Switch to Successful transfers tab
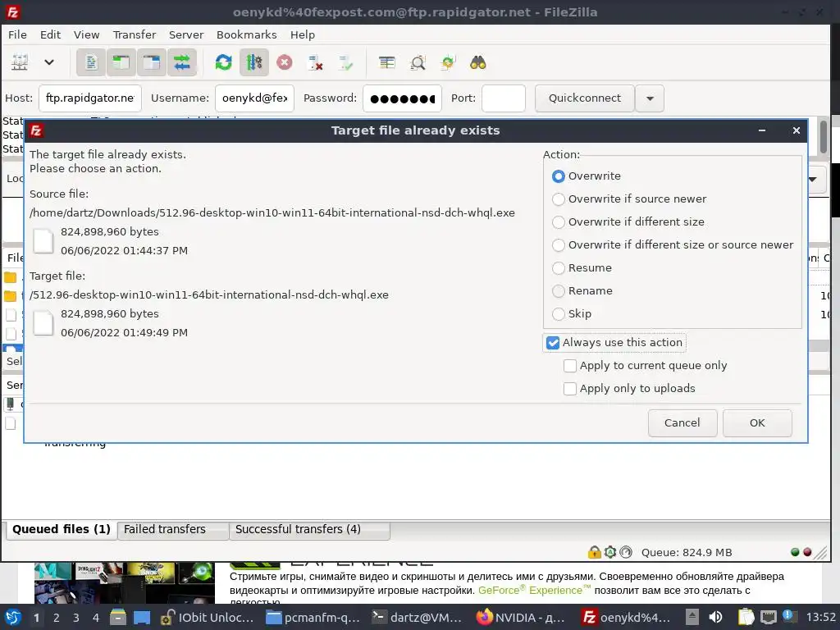This screenshot has height=630, width=840. [309, 530]
